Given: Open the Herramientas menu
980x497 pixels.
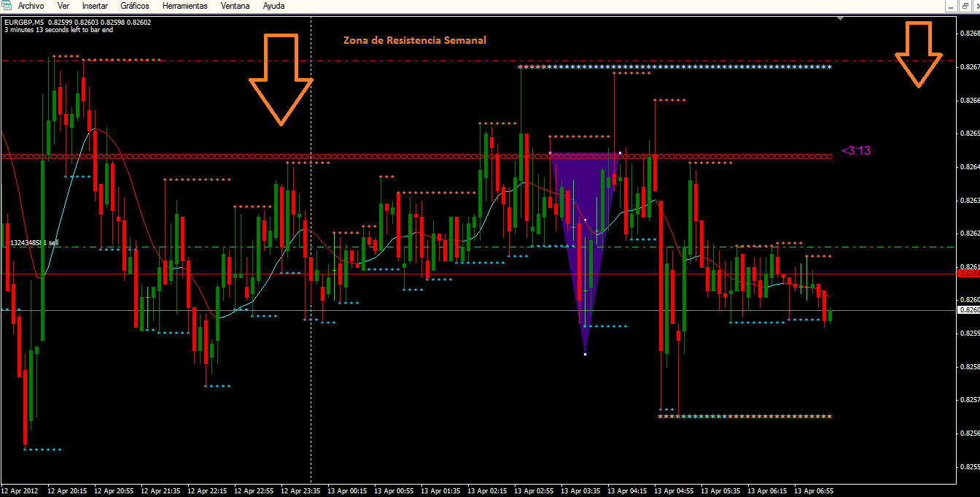Looking at the screenshot, I should (x=185, y=6).
